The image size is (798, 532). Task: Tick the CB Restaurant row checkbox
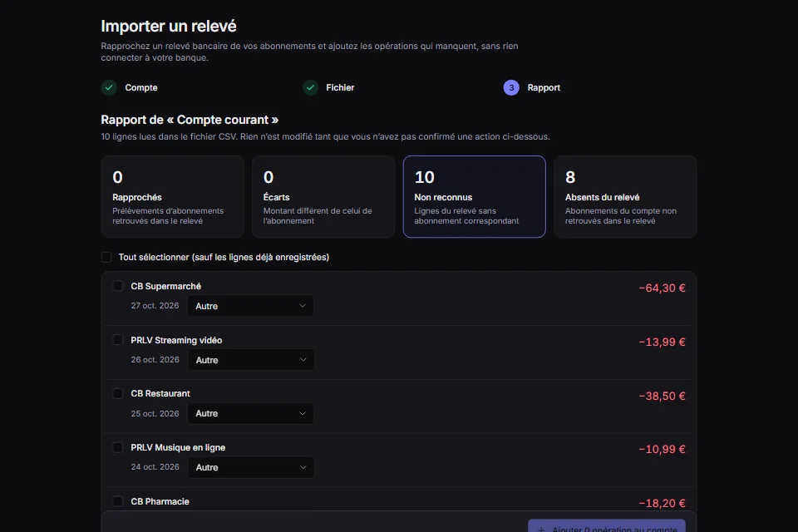point(117,393)
